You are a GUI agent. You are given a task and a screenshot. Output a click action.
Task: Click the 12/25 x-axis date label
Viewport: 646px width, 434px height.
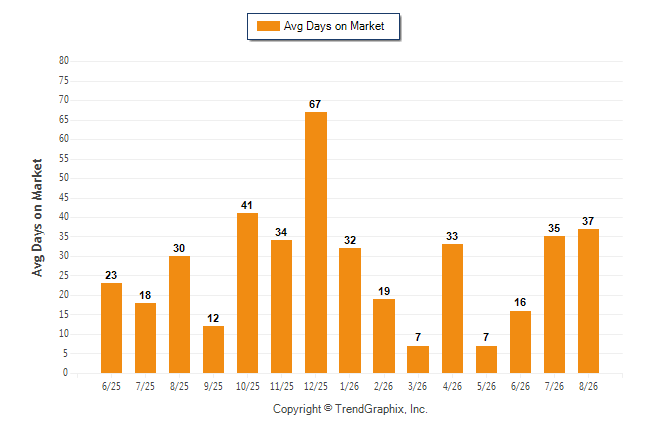pos(316,386)
